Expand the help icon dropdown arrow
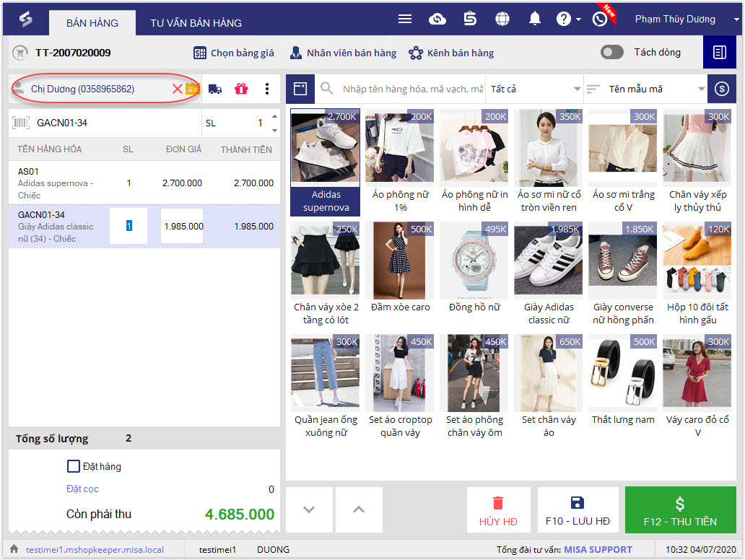This screenshot has height=560, width=745. click(x=578, y=19)
